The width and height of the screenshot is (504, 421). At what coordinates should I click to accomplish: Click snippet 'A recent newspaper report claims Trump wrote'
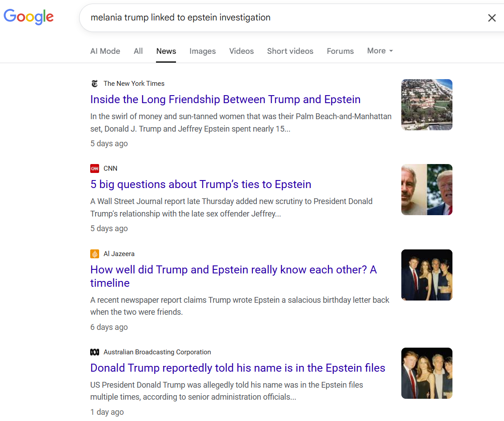240,306
